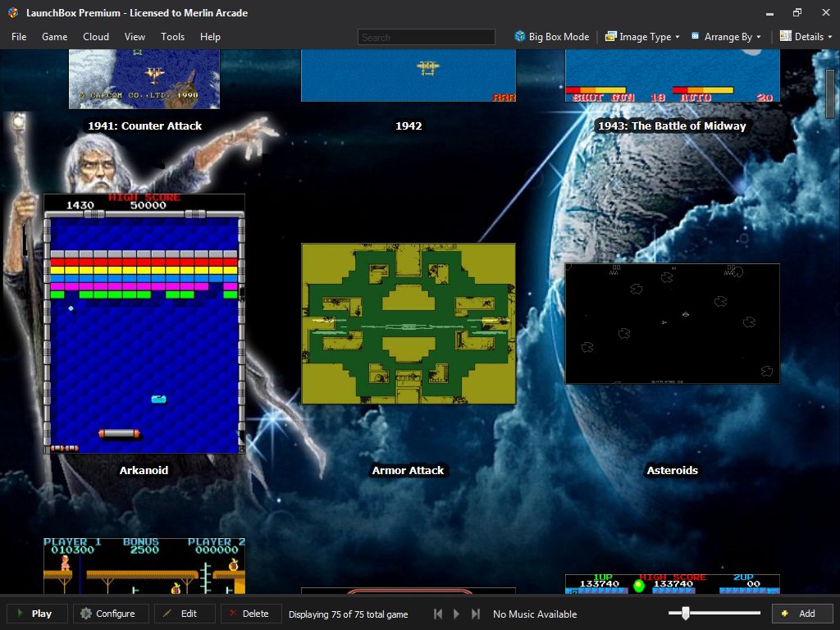
Task: Click the Arrange By icon
Action: (x=696, y=36)
